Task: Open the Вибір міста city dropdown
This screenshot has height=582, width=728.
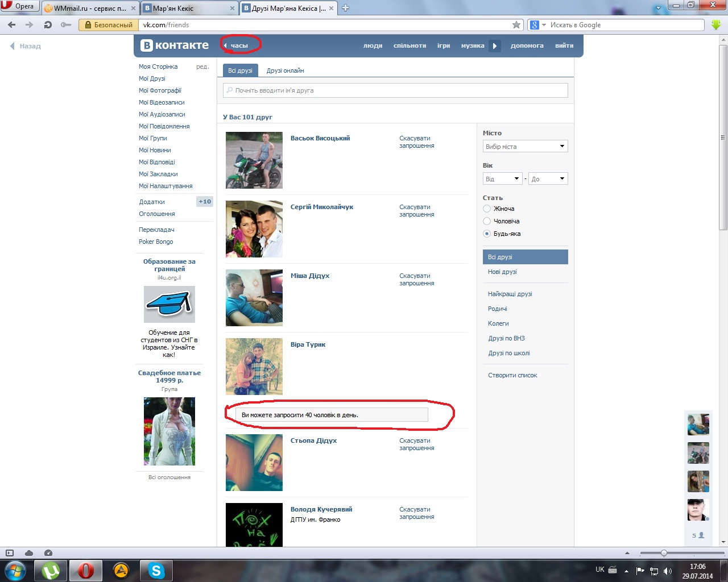Action: (526, 146)
